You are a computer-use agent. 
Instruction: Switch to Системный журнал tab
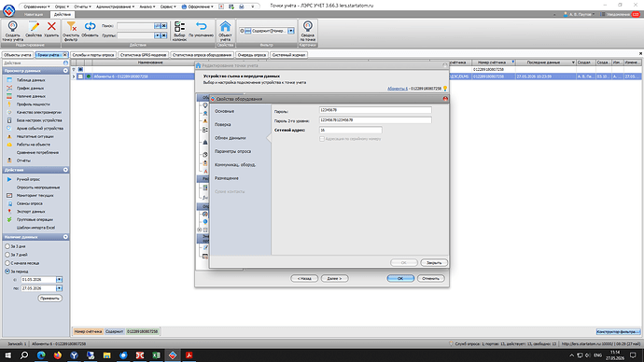click(x=288, y=55)
